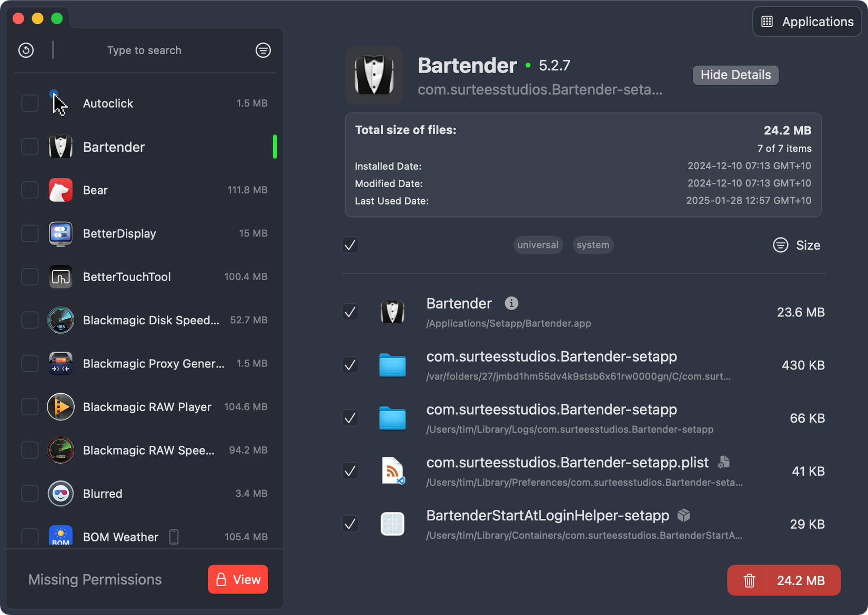Open the sidebar filter icon

[x=263, y=50]
